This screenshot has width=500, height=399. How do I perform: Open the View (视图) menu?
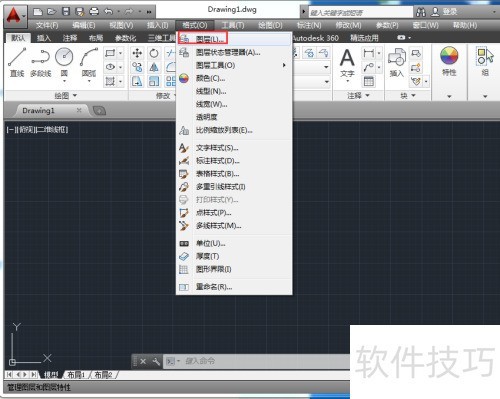[x=121, y=25]
